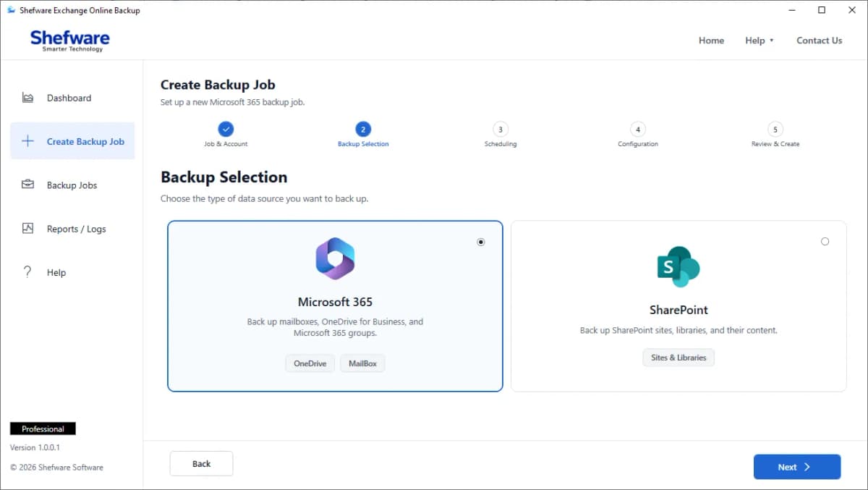Screen dimensions: 868x490
Task: Click the step 2 Backup Selection circle
Action: click(x=363, y=130)
